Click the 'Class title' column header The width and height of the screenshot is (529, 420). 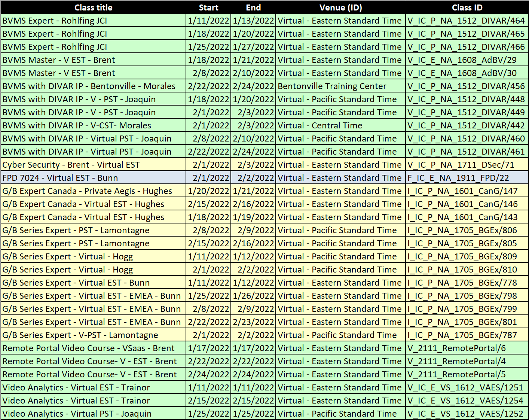93,7
